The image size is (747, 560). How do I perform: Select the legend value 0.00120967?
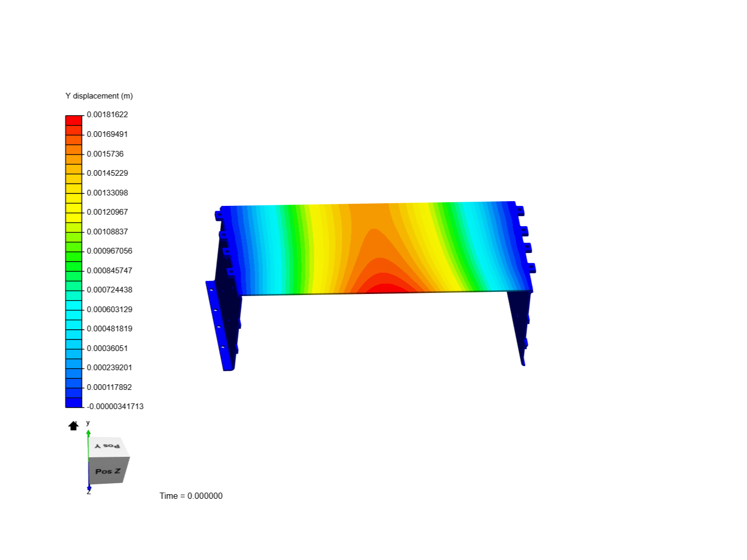[x=107, y=212]
